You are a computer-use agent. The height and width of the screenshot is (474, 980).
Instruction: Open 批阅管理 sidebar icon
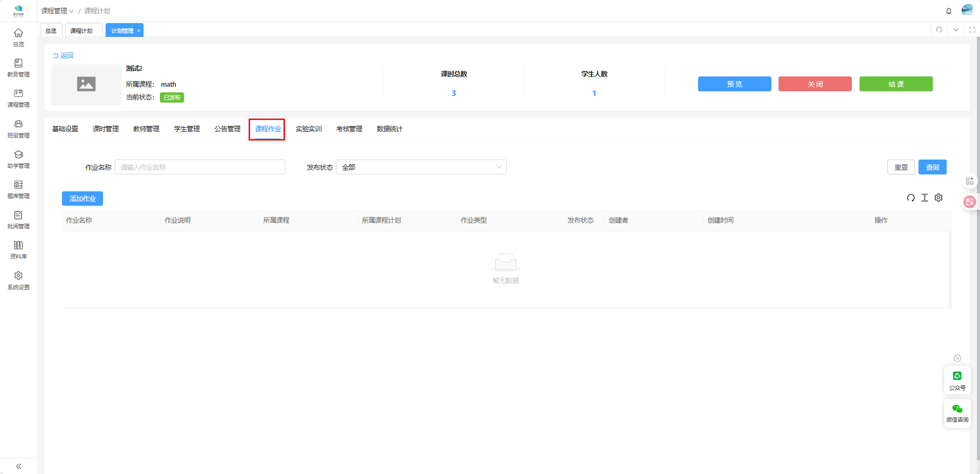click(18, 220)
